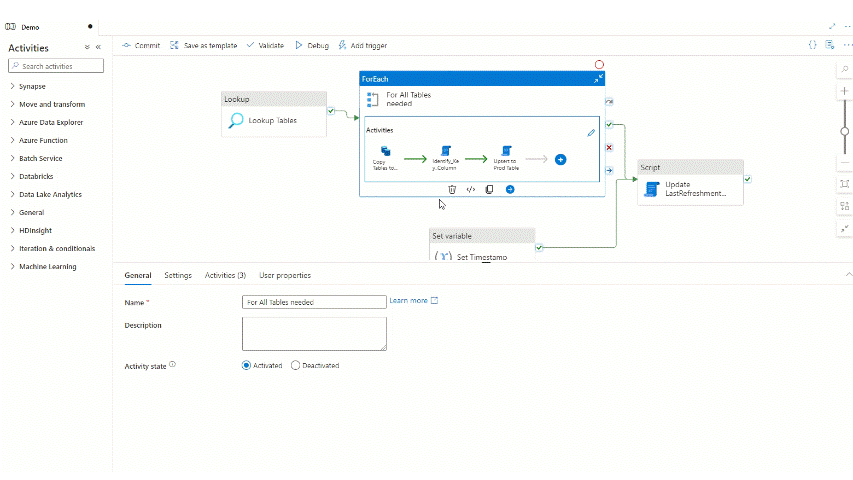The width and height of the screenshot is (853, 480).
Task: Add a new activity inside ForEach with plus
Action: tap(560, 159)
